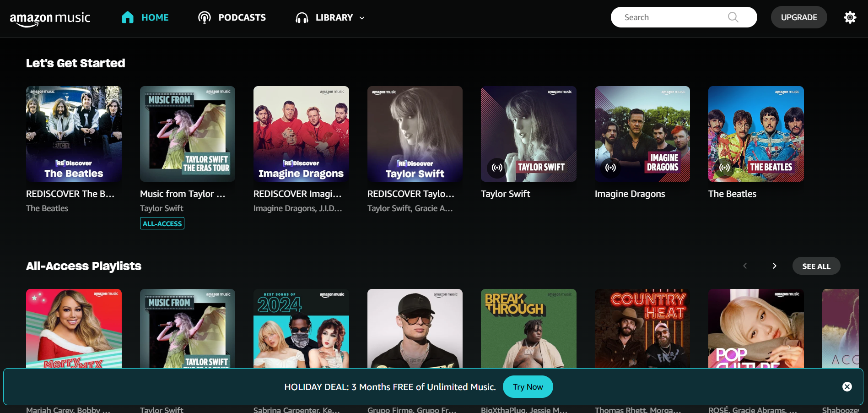Start The Beatles station radio icon
868x413 pixels.
tap(724, 168)
